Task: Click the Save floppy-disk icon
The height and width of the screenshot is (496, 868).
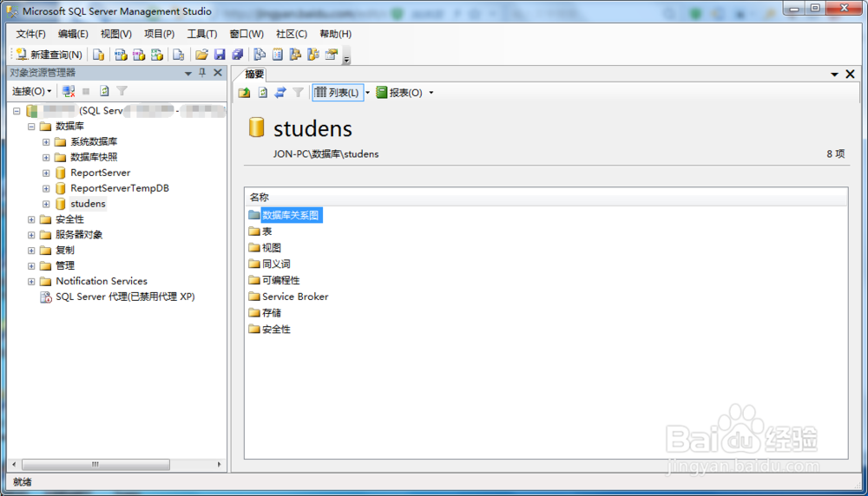Action: point(220,54)
